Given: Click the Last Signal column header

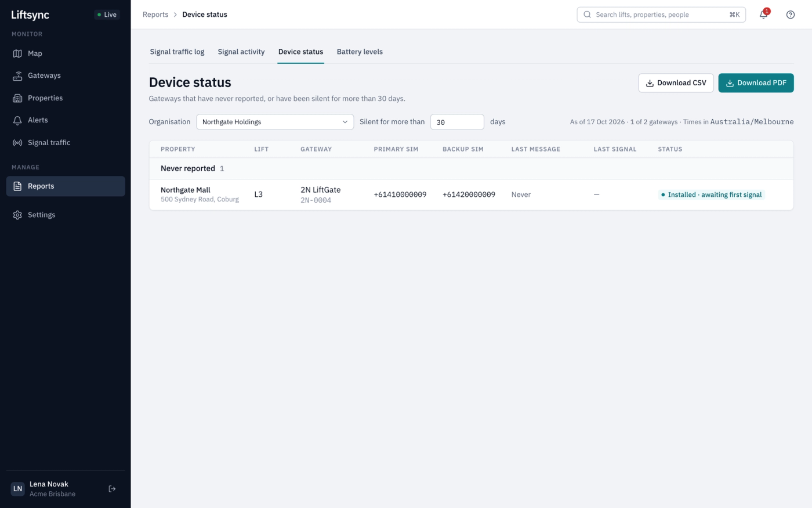Looking at the screenshot, I should coord(615,149).
